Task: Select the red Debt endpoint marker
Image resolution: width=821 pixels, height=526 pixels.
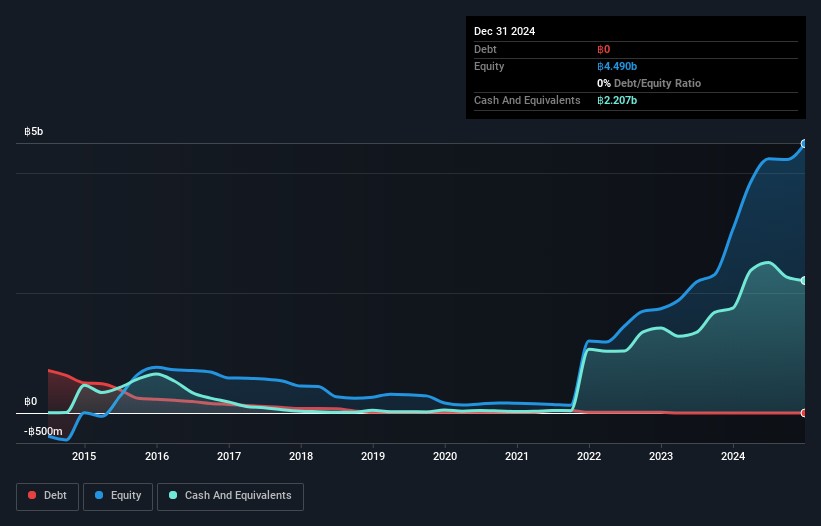Action: (x=804, y=412)
